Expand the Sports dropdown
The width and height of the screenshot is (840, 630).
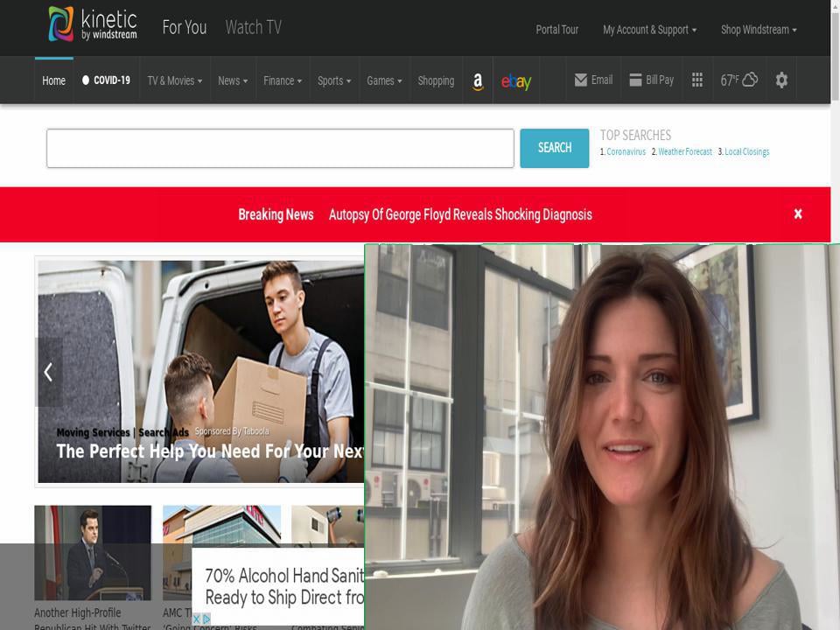click(333, 80)
